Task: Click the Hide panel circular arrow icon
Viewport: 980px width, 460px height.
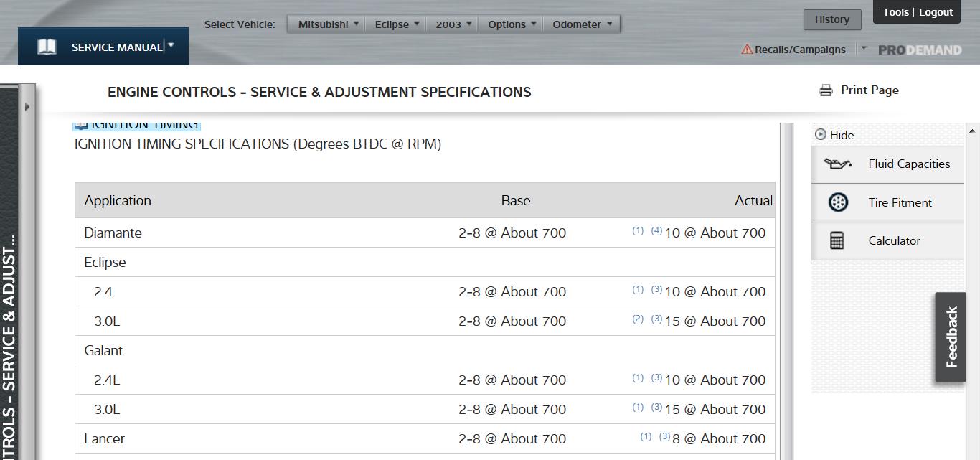Action: point(821,134)
